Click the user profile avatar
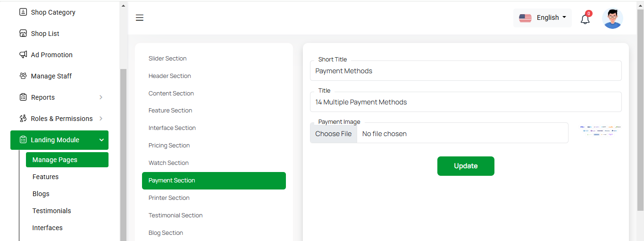Viewport: 644px width, 241px height. click(612, 18)
